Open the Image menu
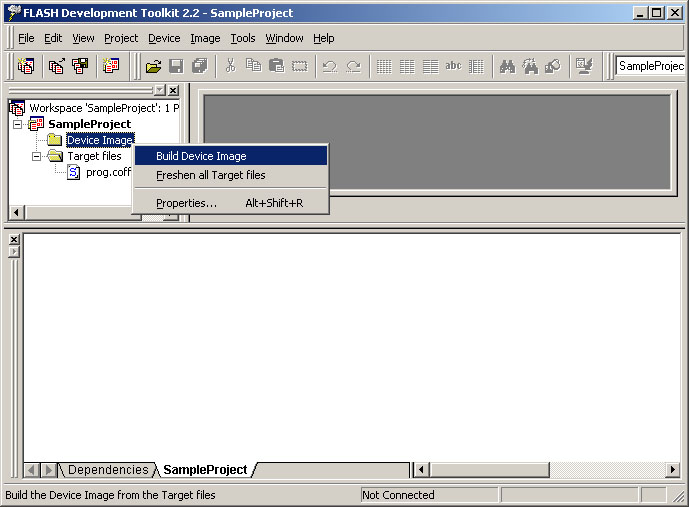 point(205,38)
